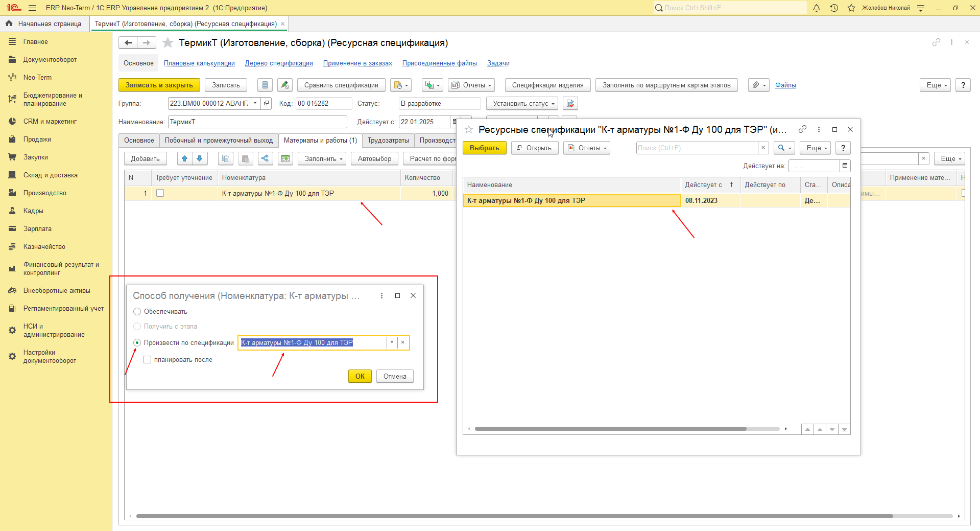The image size is (980, 531).
Task: Switch to Побочный и промежуточный выход tab
Action: coord(219,140)
